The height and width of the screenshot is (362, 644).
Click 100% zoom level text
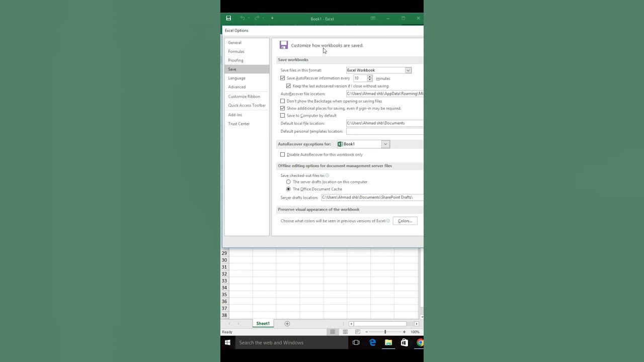415,332
